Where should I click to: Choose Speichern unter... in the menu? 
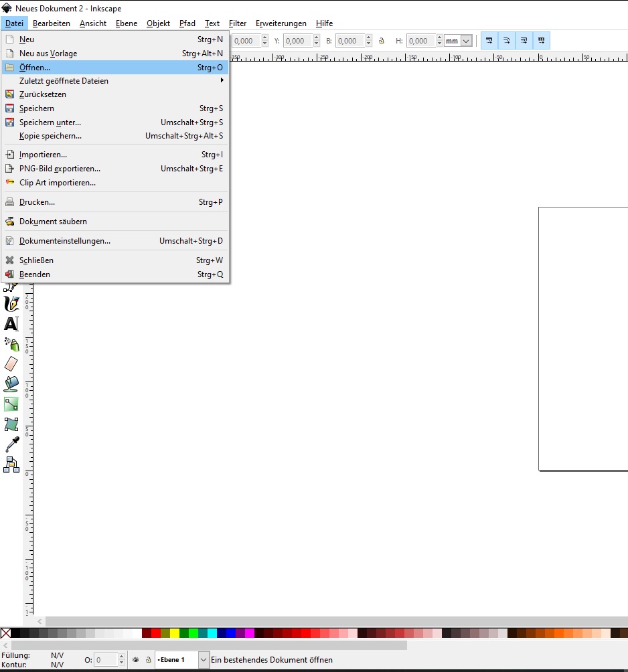point(115,122)
